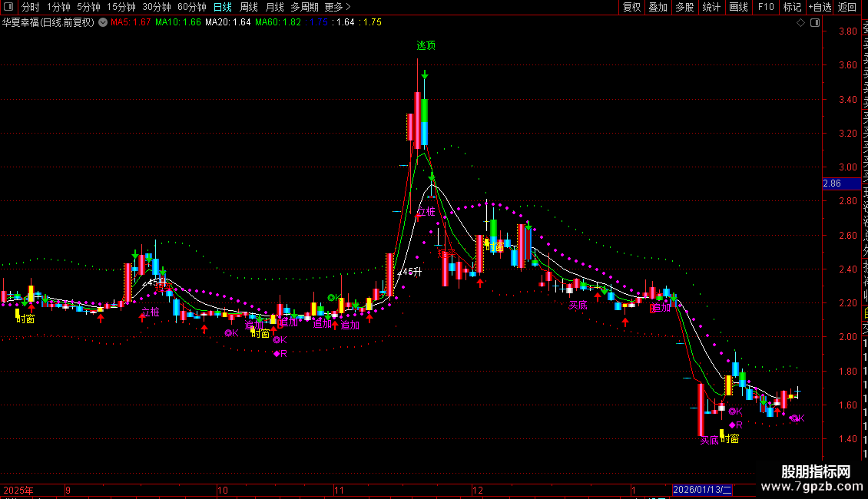
Task: Click the 返回 back button
Action: (847, 7)
